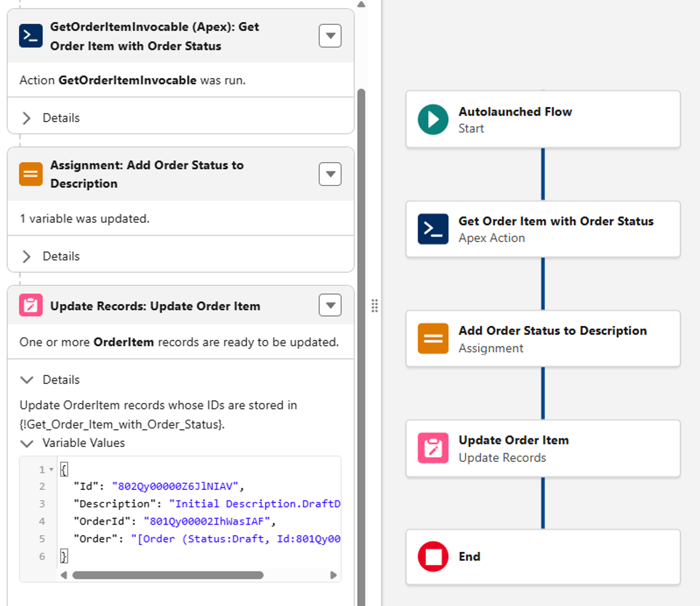Click the Apex action icon in the GetOrderItemInvocable debug card

[31, 36]
